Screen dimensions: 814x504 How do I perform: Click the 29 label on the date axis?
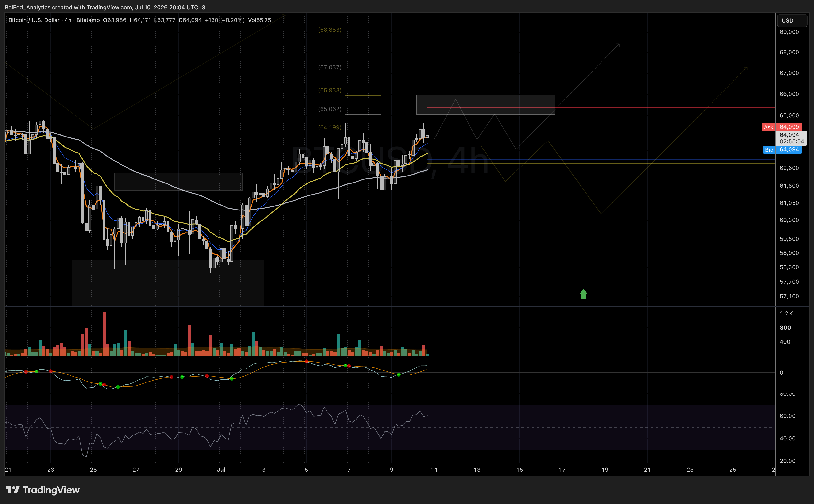178,470
